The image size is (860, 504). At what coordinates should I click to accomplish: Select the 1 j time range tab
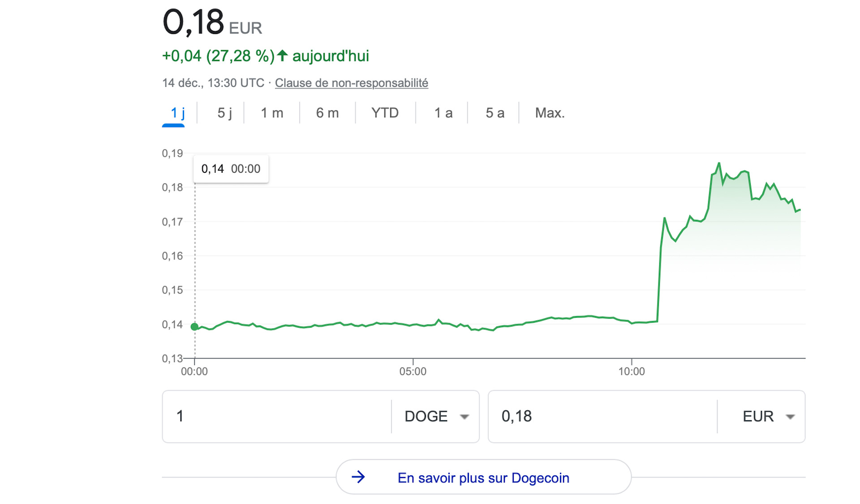point(178,113)
